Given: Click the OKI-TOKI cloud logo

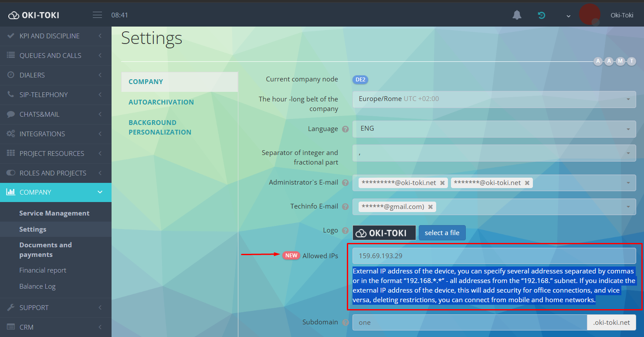Looking at the screenshot, I should [x=34, y=15].
